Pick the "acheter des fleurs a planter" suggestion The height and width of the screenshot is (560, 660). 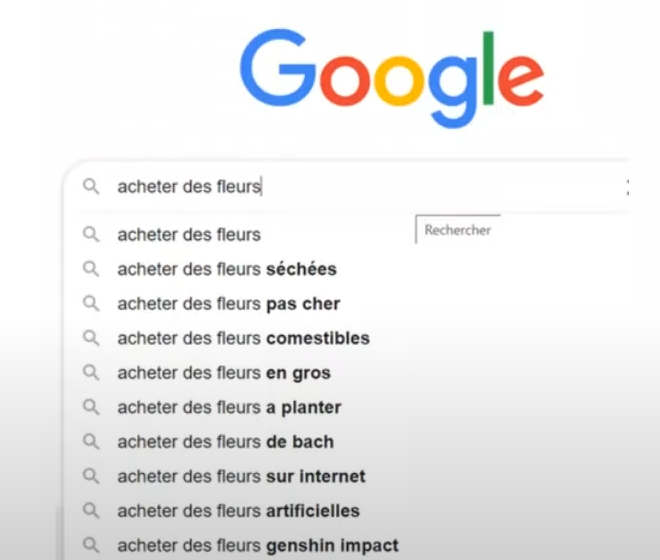pyautogui.click(x=229, y=407)
